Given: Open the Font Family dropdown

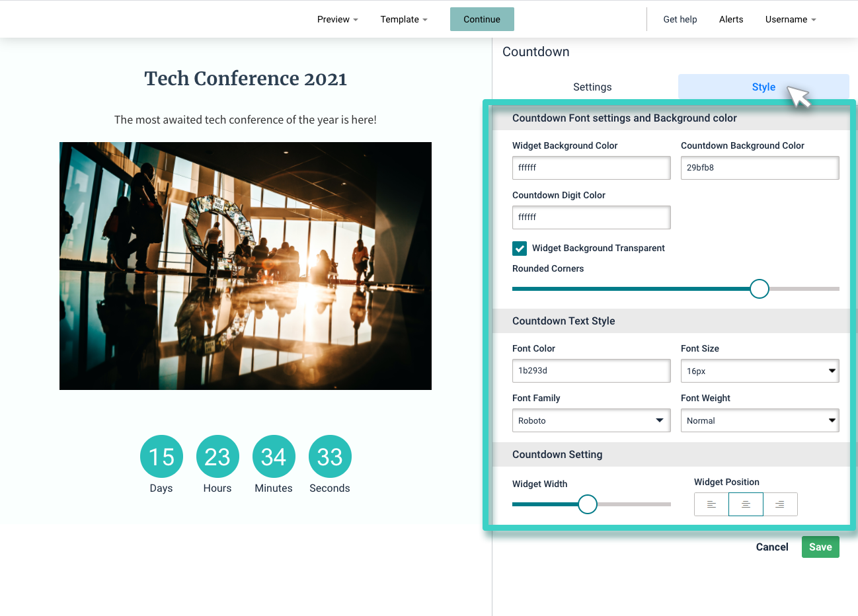Looking at the screenshot, I should (591, 420).
